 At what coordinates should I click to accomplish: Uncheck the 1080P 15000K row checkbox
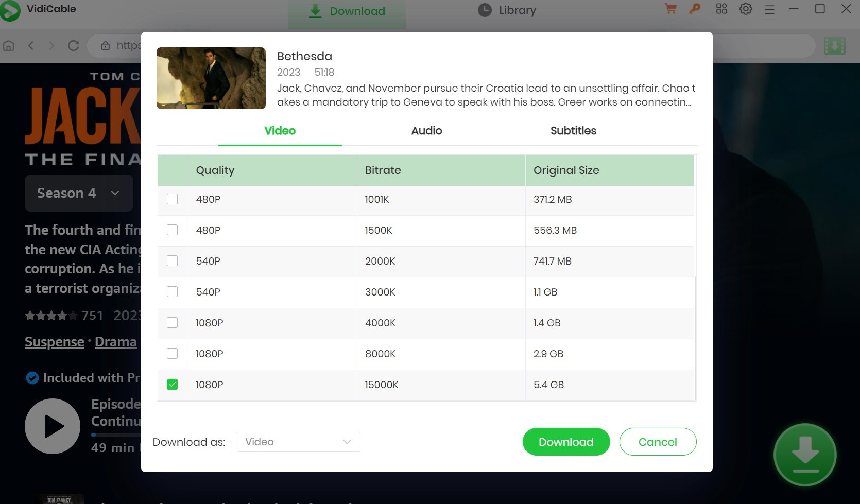click(x=173, y=384)
